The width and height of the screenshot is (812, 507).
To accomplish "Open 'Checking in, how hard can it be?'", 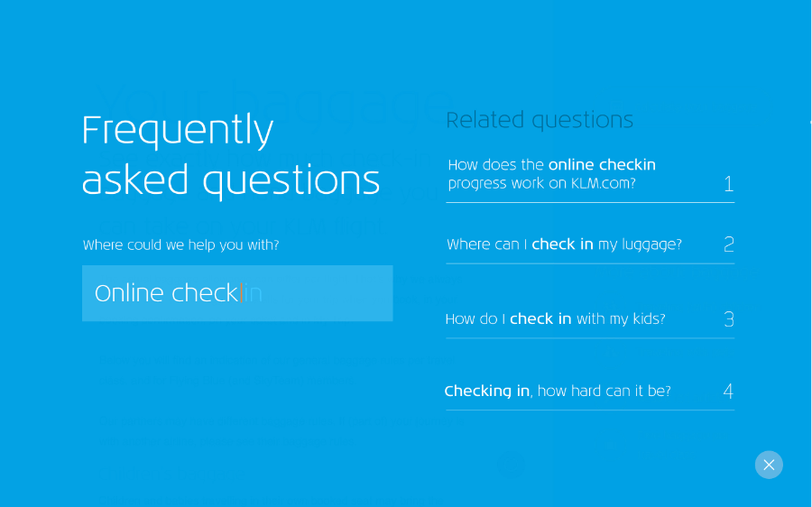I will coord(557,391).
